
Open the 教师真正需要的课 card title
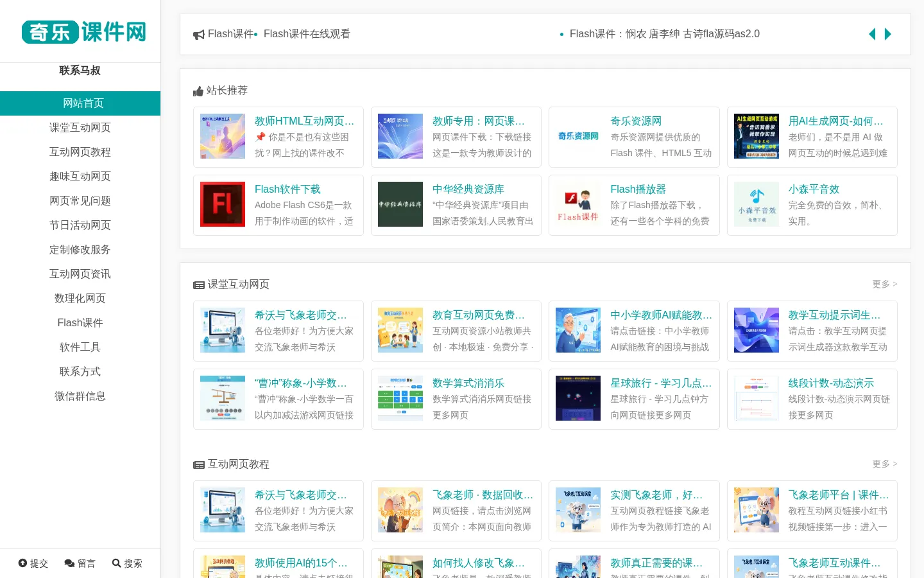[656, 563]
